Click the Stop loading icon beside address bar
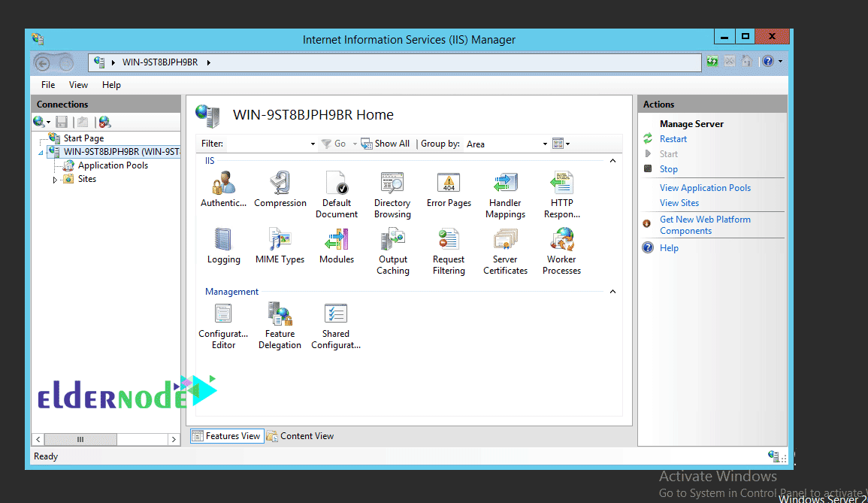This screenshot has height=503, width=868. pos(730,62)
